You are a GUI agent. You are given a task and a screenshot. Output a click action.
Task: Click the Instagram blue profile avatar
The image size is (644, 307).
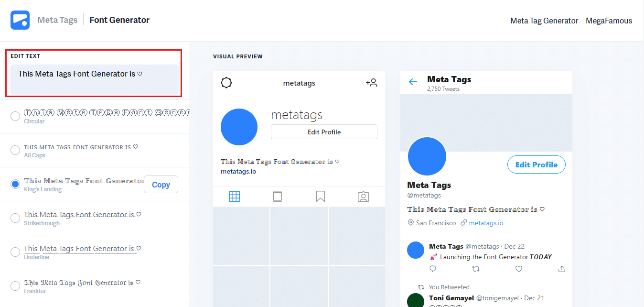pos(239,127)
